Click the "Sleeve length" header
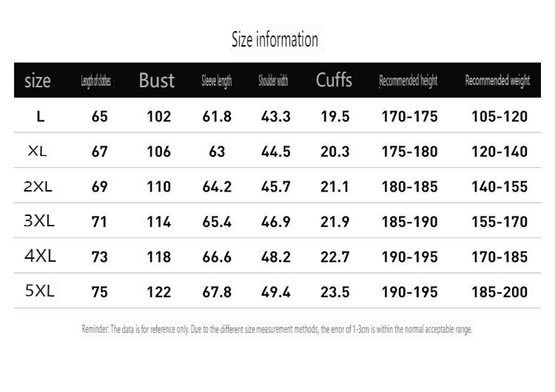 coord(217,81)
